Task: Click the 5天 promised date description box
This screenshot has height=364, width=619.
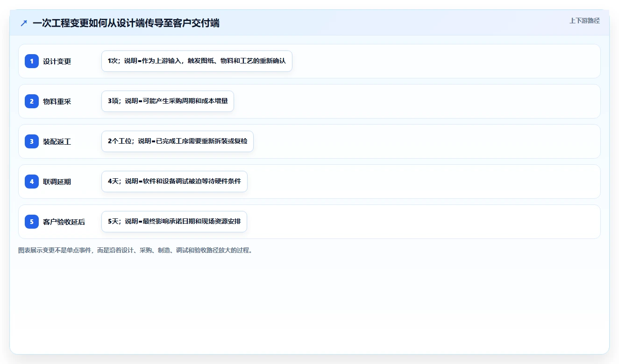Action: [x=174, y=222]
